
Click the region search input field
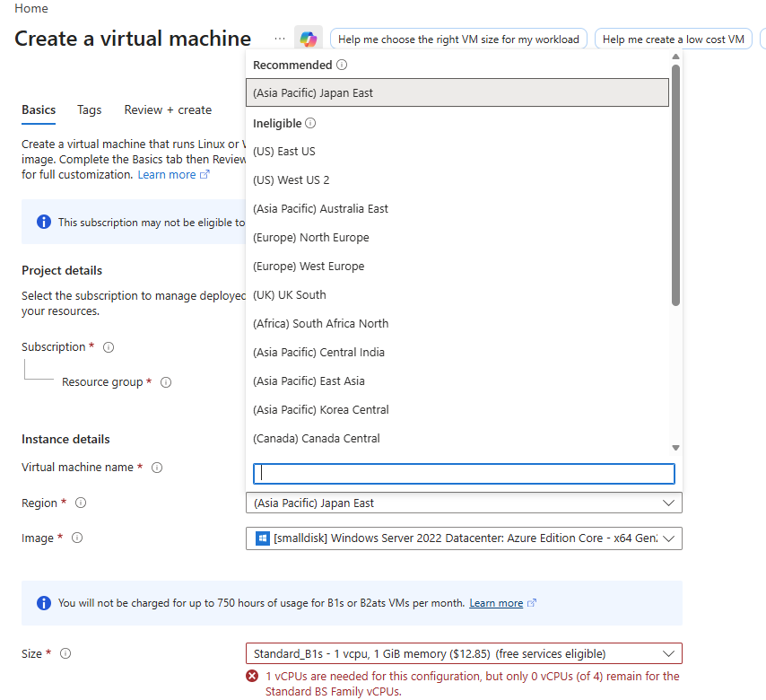[x=464, y=474]
